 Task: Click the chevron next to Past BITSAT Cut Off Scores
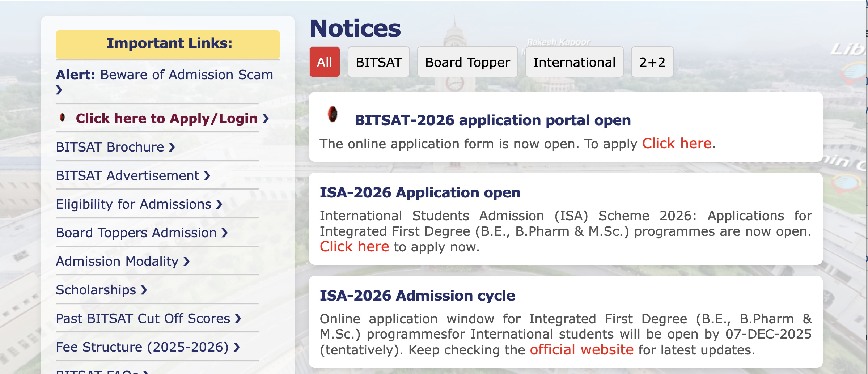(238, 319)
